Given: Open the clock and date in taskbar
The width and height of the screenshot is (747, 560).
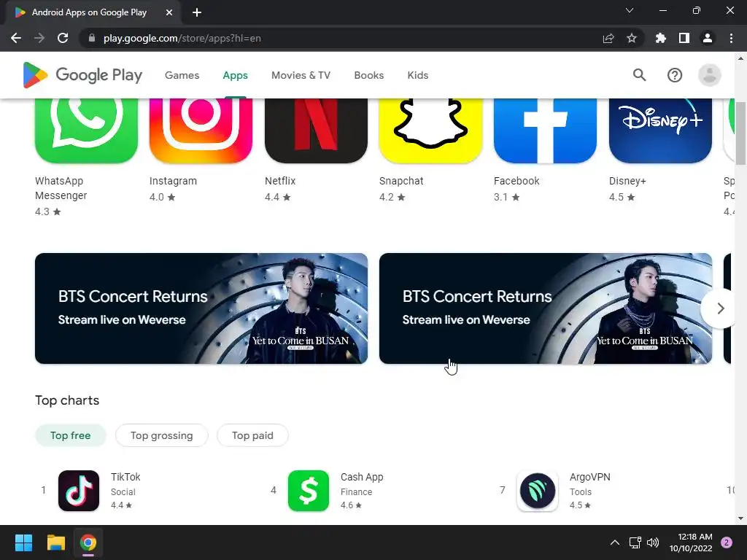Looking at the screenshot, I should tap(691, 542).
